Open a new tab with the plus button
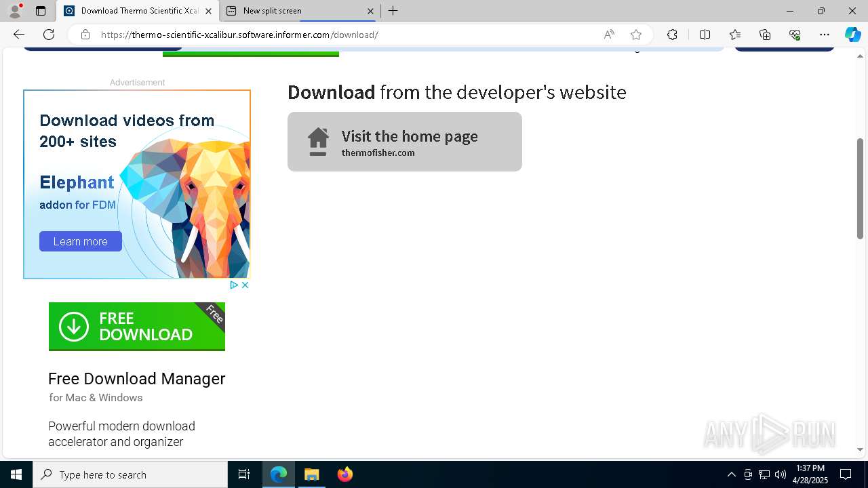 tap(393, 11)
